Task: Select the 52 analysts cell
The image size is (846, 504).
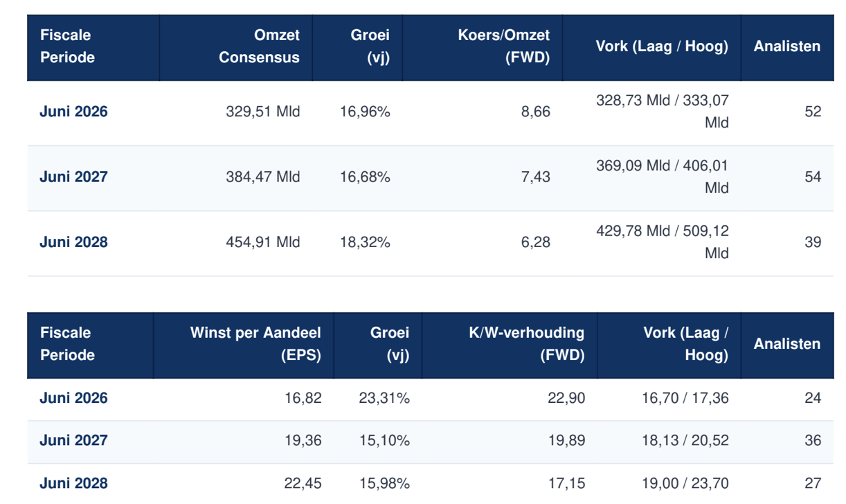Action: point(813,111)
